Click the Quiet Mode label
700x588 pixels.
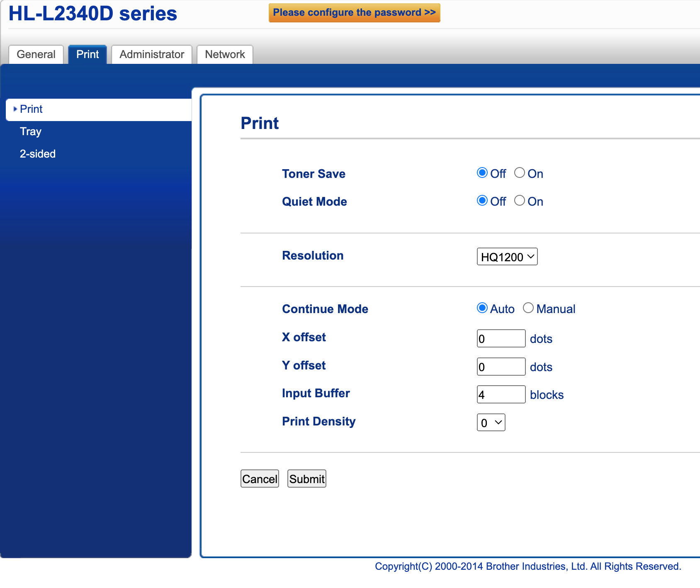(314, 202)
